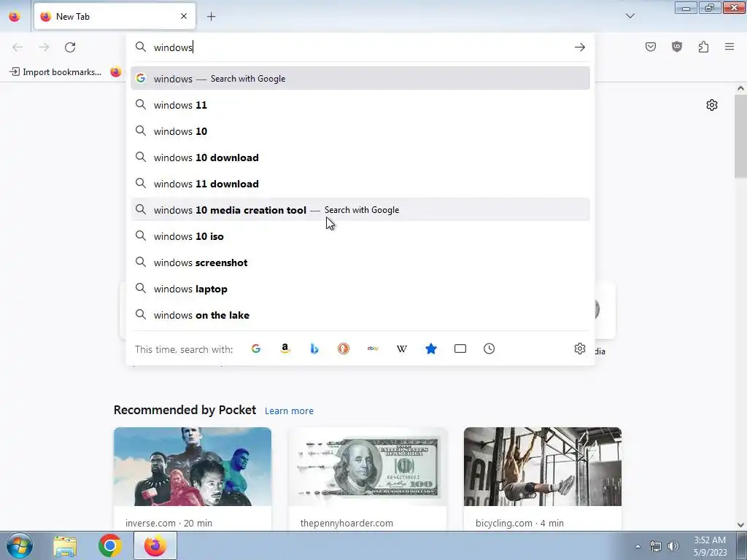Open a new tab with plus
The image size is (747, 560).
(x=211, y=17)
